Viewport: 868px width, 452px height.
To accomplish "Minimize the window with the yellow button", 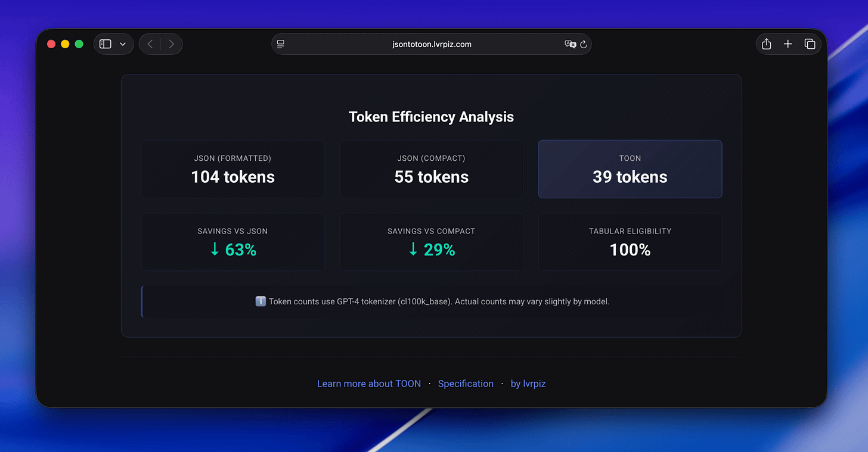I will (x=65, y=44).
